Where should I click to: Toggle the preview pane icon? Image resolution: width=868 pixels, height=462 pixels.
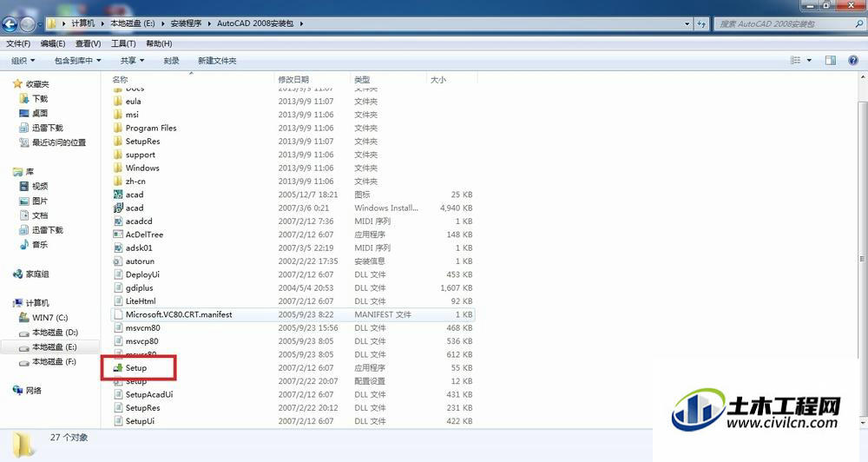pyautogui.click(x=831, y=61)
